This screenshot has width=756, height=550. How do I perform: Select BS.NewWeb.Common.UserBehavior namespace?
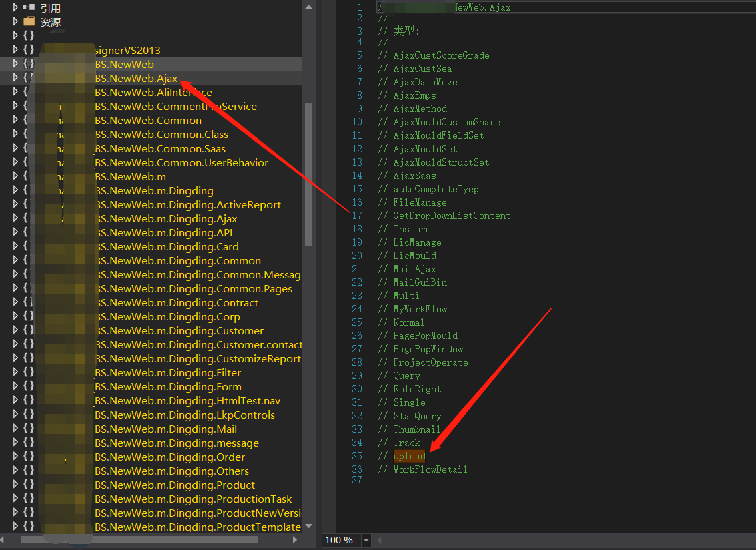pos(181,162)
